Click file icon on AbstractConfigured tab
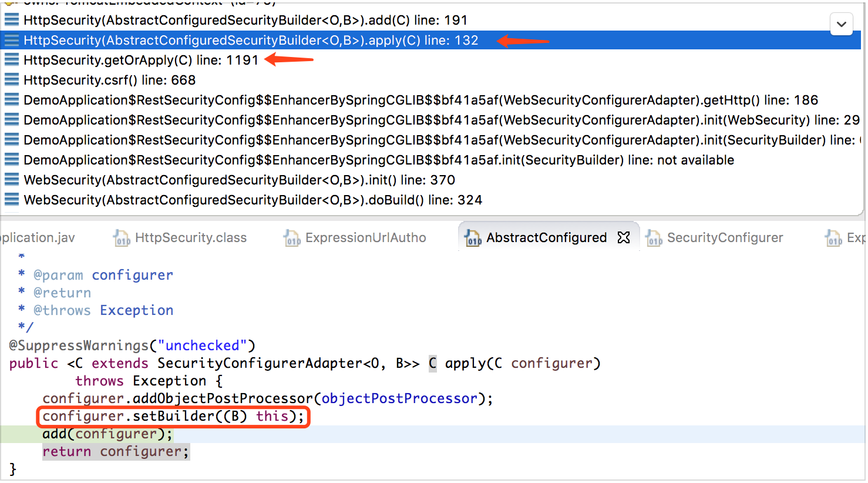Screen dimensions: 868x483 pyautogui.click(x=473, y=238)
